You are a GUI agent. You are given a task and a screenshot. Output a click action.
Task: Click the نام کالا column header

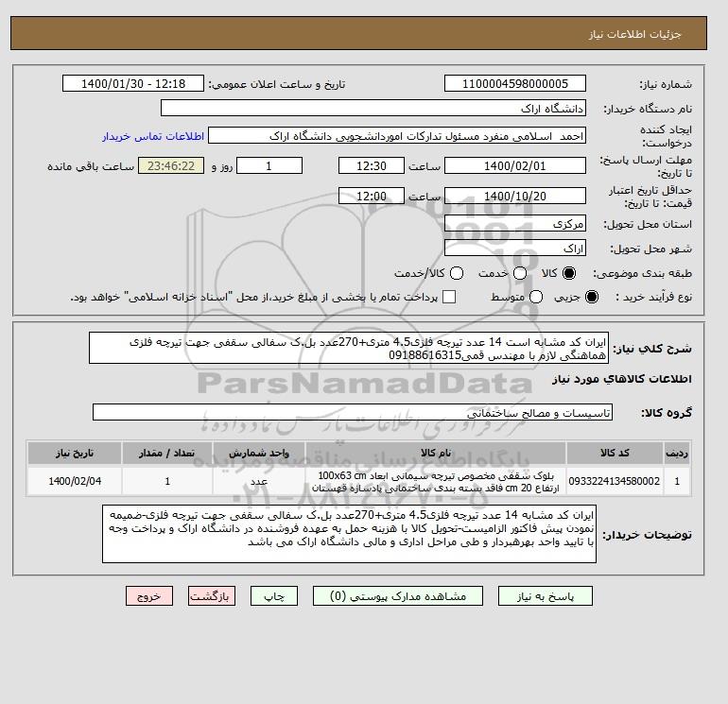tap(436, 453)
